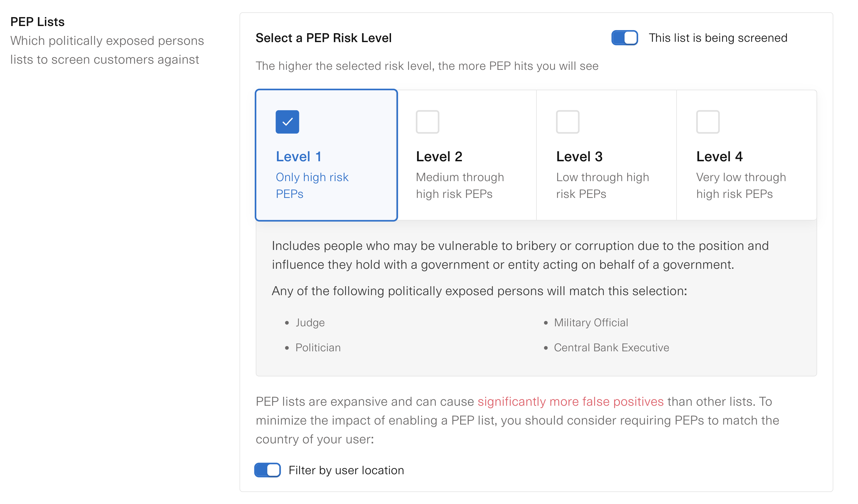Choose the "Level 3" card title

click(x=579, y=157)
